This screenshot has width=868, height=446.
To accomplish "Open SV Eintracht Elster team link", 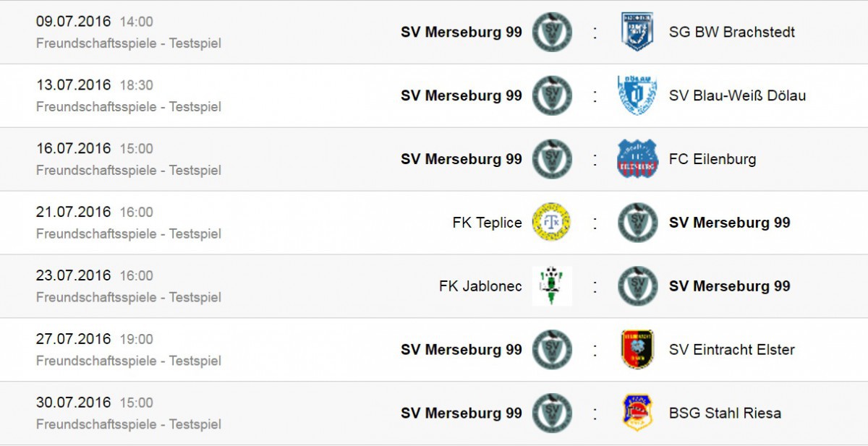I will (732, 350).
